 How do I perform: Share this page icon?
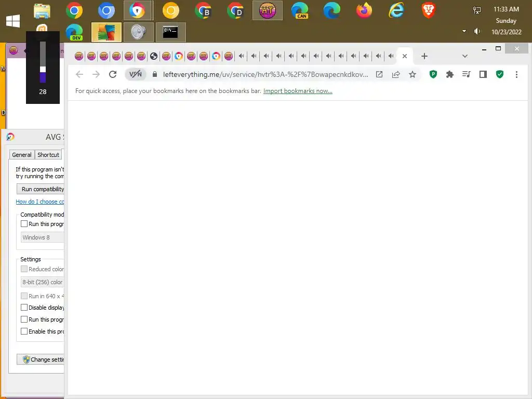click(x=395, y=74)
